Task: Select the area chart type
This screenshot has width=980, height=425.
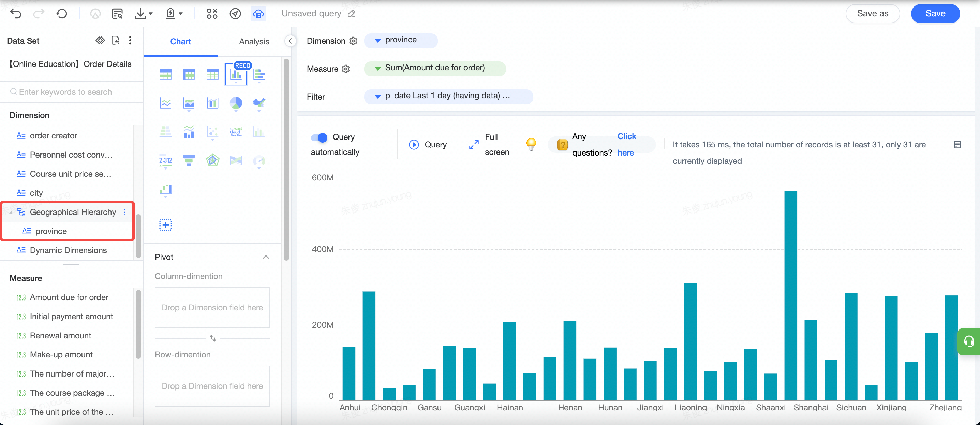Action: (x=189, y=103)
